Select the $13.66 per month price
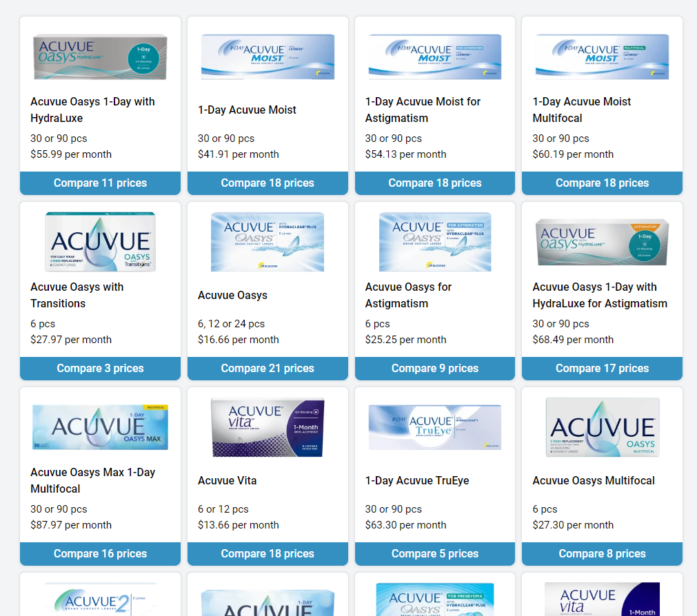 point(239,524)
